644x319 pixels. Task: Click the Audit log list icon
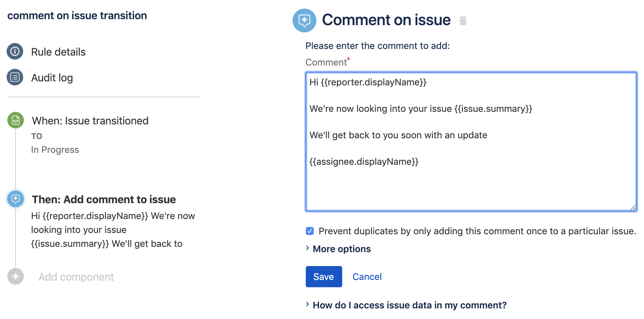click(15, 77)
